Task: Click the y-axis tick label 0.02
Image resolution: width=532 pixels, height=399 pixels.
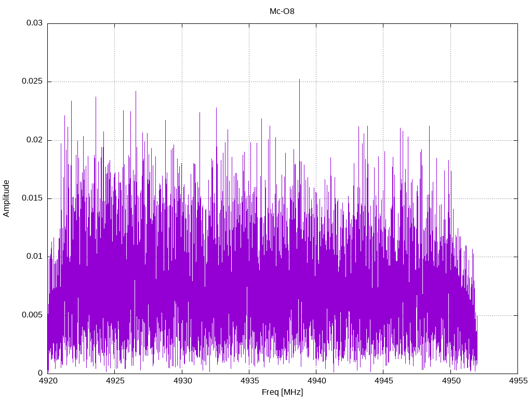Action: (35, 140)
